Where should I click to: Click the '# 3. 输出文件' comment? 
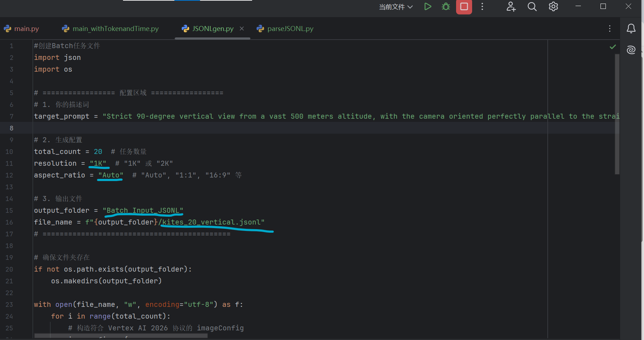point(58,199)
